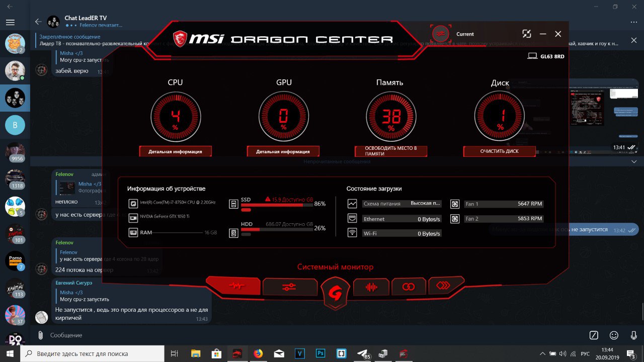Click the RAM module icon
The image size is (644, 362).
pos(133,233)
